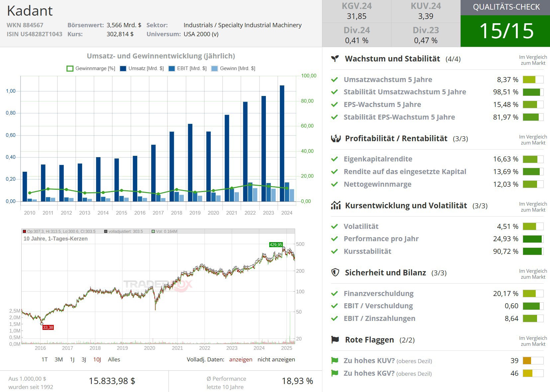This screenshot has height=392, width=550.
Task: Click the Eigenkapitalrendite value 16,63 %
Action: [x=505, y=159]
